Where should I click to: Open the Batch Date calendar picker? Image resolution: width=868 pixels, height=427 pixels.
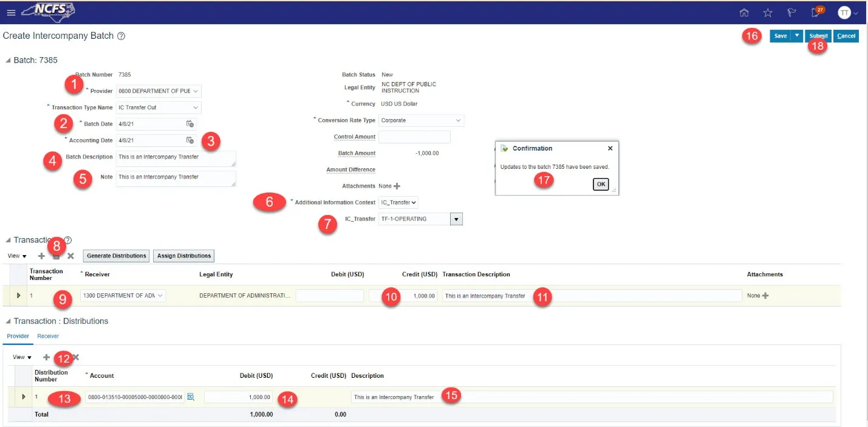(x=190, y=124)
